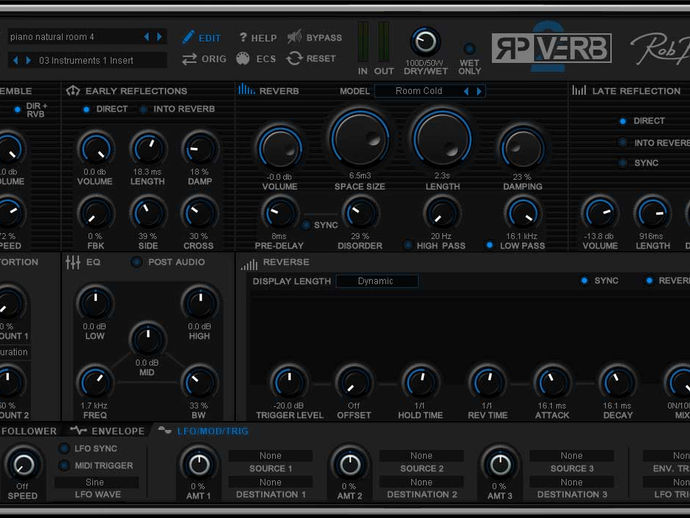Open DESTINATION 3 None dropdown
The image size is (690, 518).
(571, 482)
